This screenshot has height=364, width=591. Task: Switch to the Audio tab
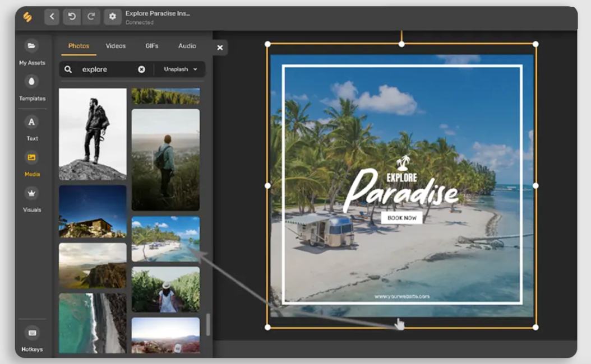tap(187, 46)
